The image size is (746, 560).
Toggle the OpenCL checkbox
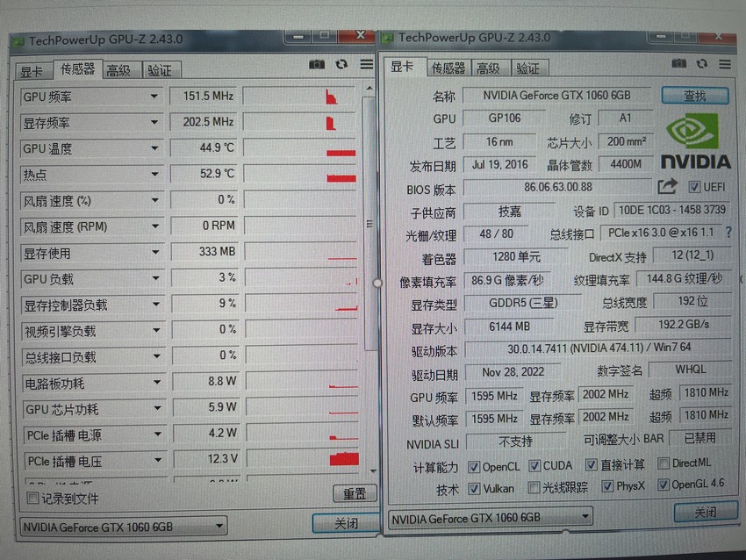click(473, 467)
